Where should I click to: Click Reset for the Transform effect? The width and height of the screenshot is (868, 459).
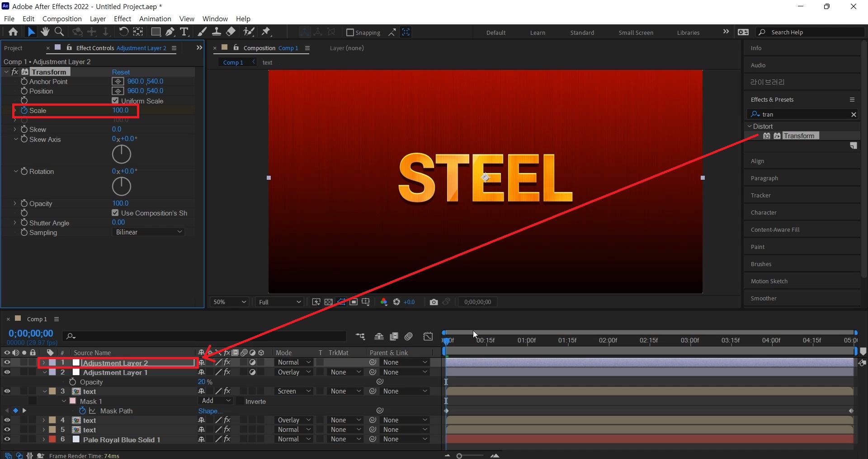point(121,72)
